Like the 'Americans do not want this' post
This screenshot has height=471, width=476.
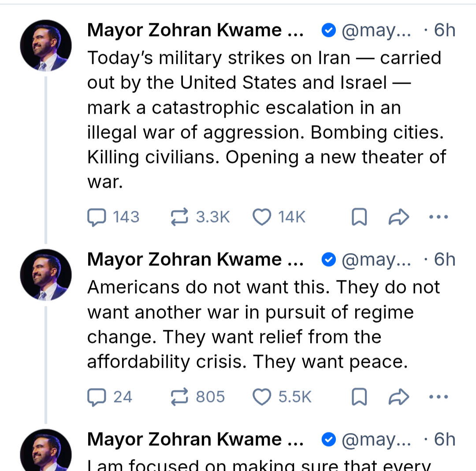[x=262, y=397]
